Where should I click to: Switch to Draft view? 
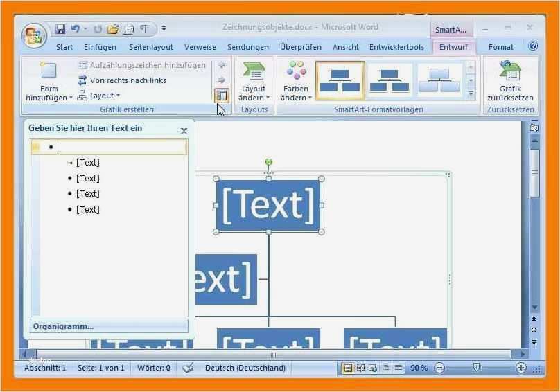point(399,368)
